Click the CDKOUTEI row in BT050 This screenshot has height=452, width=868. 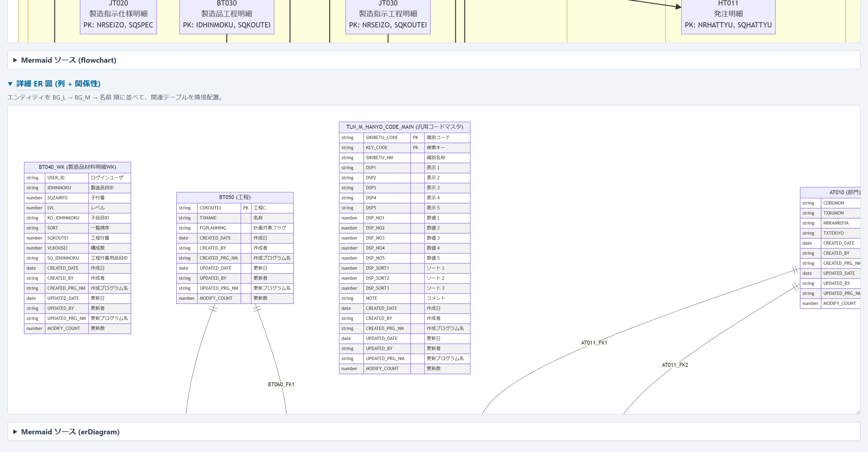(x=235, y=208)
